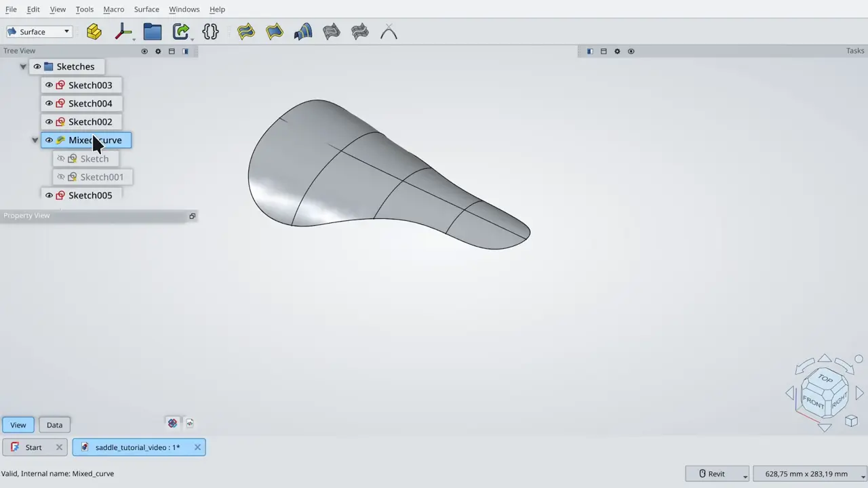
Task: Collapse the Mixed_curve tree node
Action: pos(35,140)
